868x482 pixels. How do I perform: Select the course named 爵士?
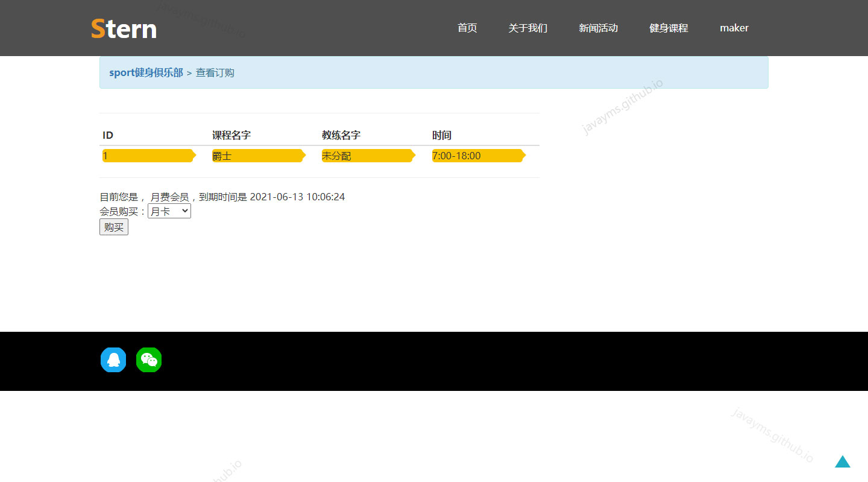click(x=256, y=156)
